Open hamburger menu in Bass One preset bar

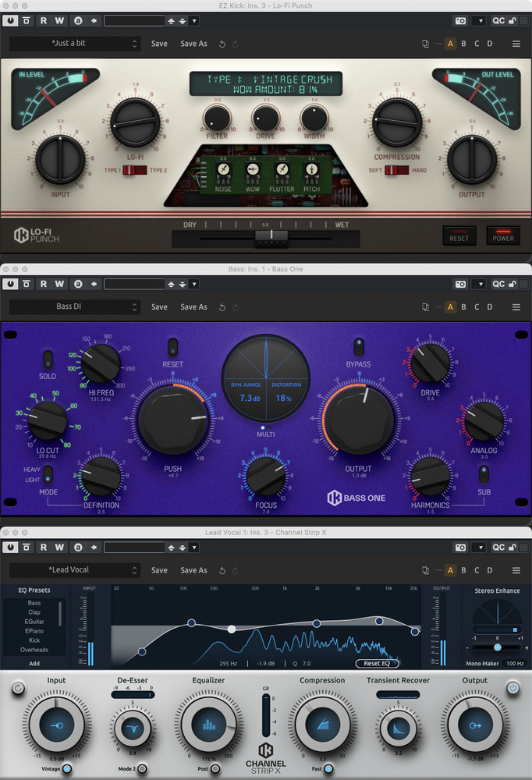tap(516, 307)
